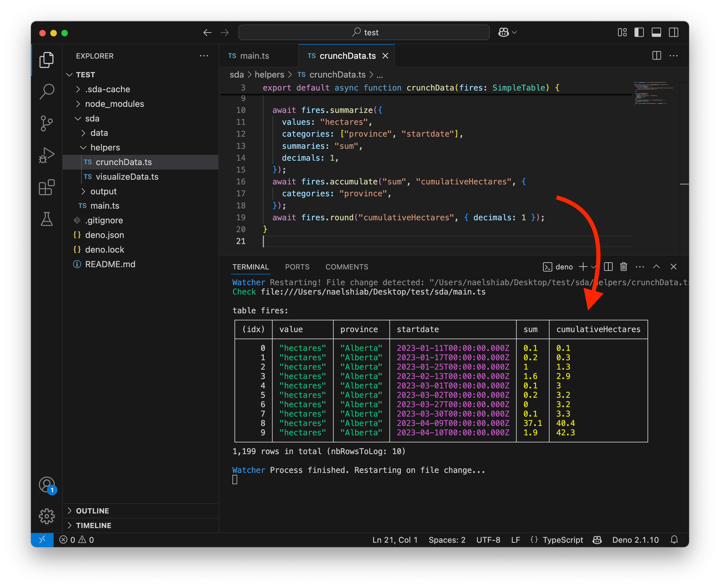
Task: Change end of line via LF
Action: [515, 540]
